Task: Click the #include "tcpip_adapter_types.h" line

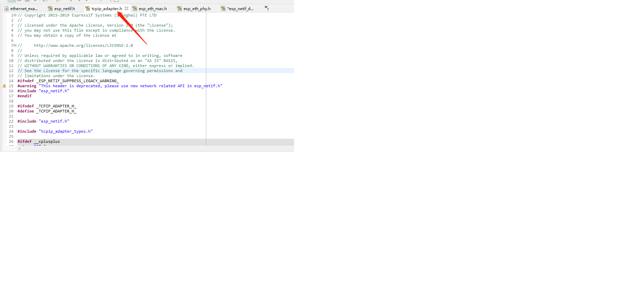Action: pos(55,131)
